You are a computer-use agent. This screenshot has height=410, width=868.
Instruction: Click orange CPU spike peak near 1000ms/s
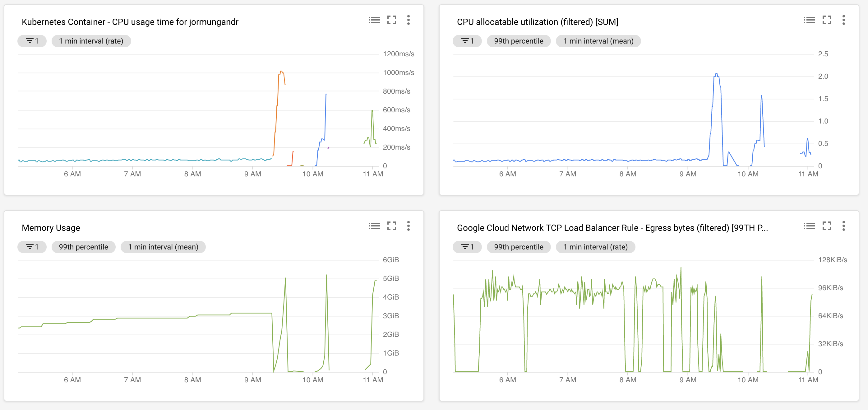[x=281, y=72]
